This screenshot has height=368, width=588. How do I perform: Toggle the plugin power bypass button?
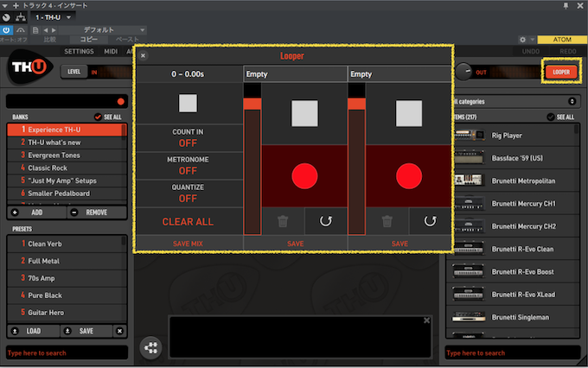pos(6,30)
